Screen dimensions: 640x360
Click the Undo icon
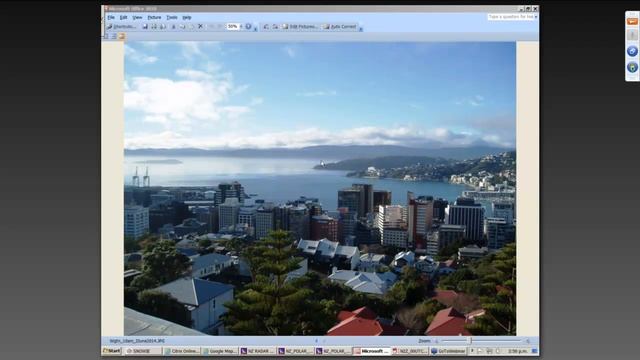[211, 27]
